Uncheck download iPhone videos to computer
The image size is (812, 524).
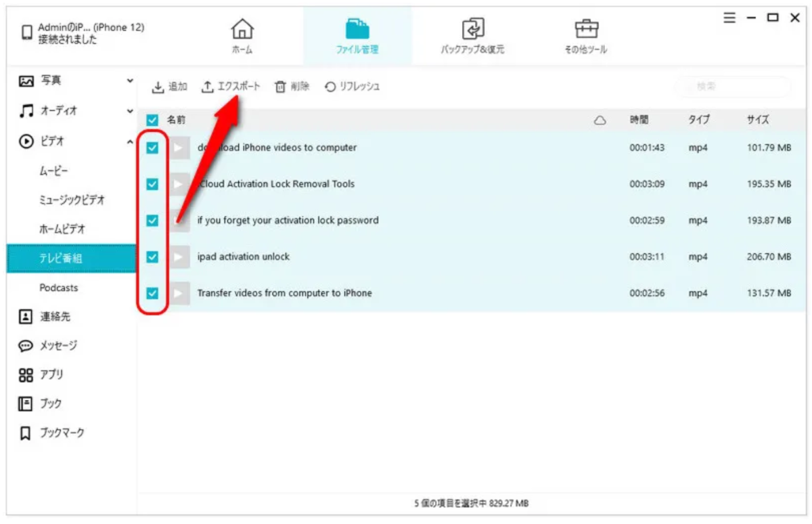(x=152, y=148)
